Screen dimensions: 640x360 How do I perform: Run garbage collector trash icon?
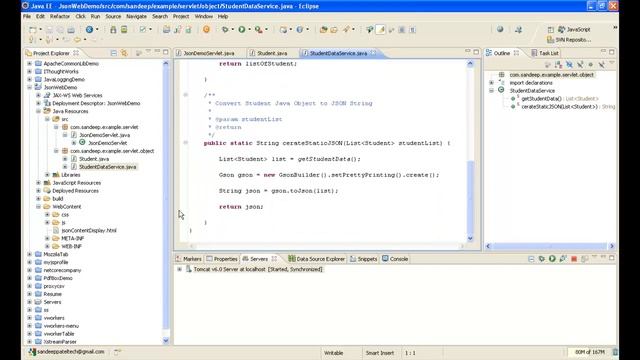(x=615, y=352)
